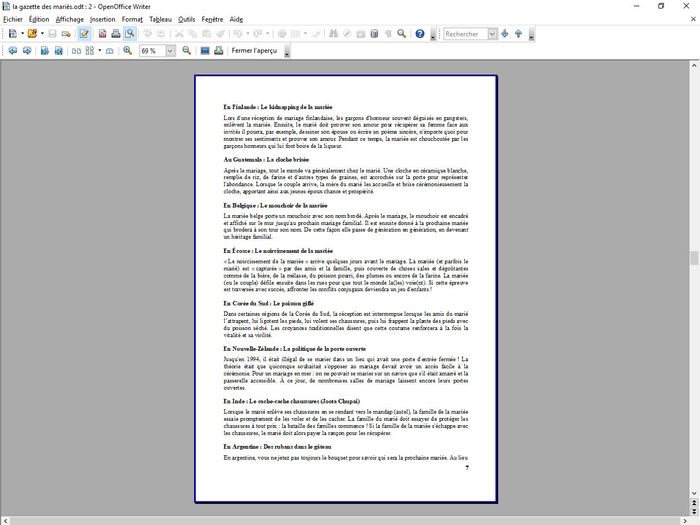Open the Fichier menu
Image resolution: width=700 pixels, height=525 pixels.
click(x=12, y=19)
